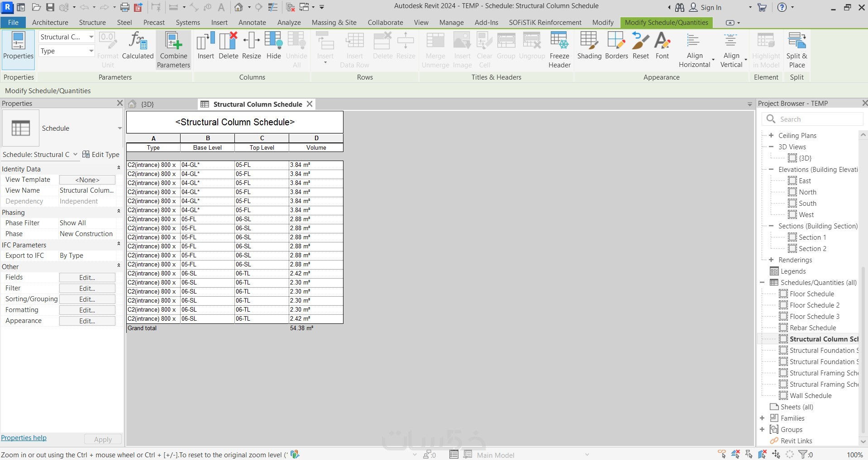Screen dimensions: 868x460
Task: Select the Section 1 tree item
Action: (812, 237)
